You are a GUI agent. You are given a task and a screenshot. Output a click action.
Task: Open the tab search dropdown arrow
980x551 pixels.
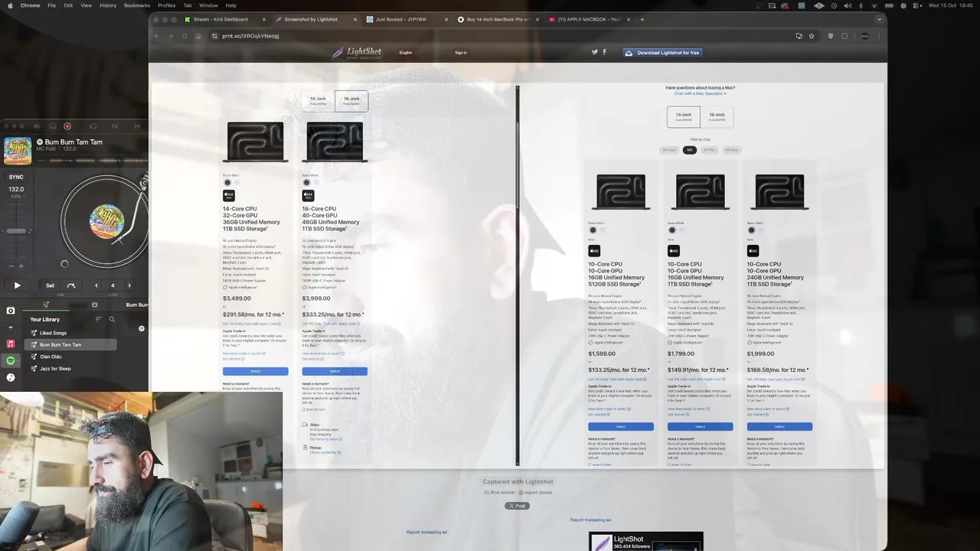(x=880, y=19)
